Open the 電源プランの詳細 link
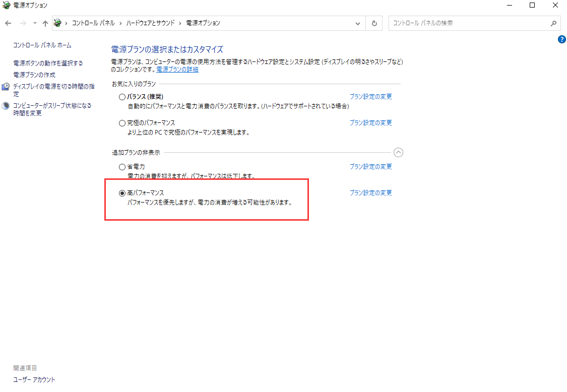 coord(177,70)
